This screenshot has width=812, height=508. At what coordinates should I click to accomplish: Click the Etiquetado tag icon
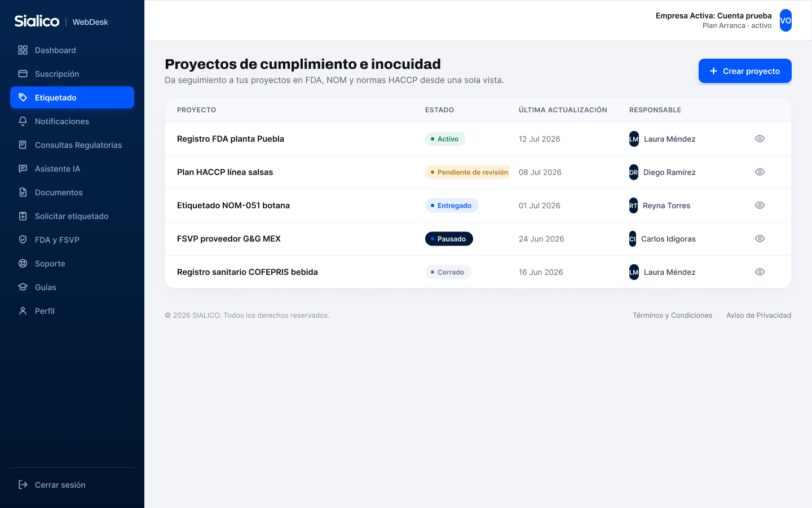(x=23, y=98)
